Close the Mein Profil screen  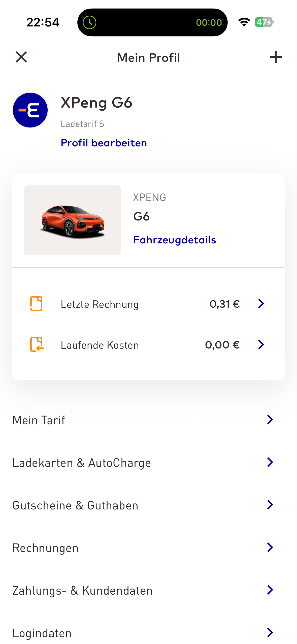[21, 57]
